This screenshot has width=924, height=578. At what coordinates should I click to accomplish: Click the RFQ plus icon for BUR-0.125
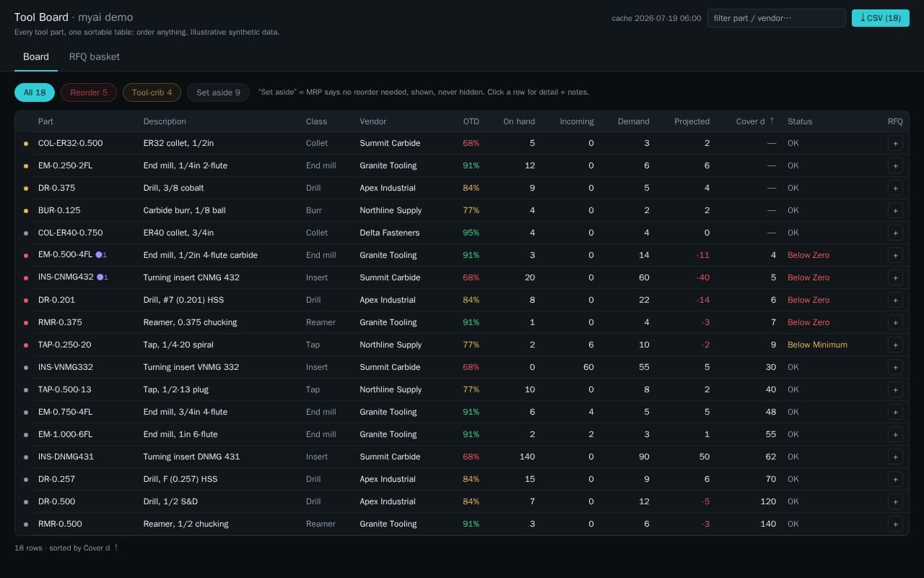coord(895,210)
